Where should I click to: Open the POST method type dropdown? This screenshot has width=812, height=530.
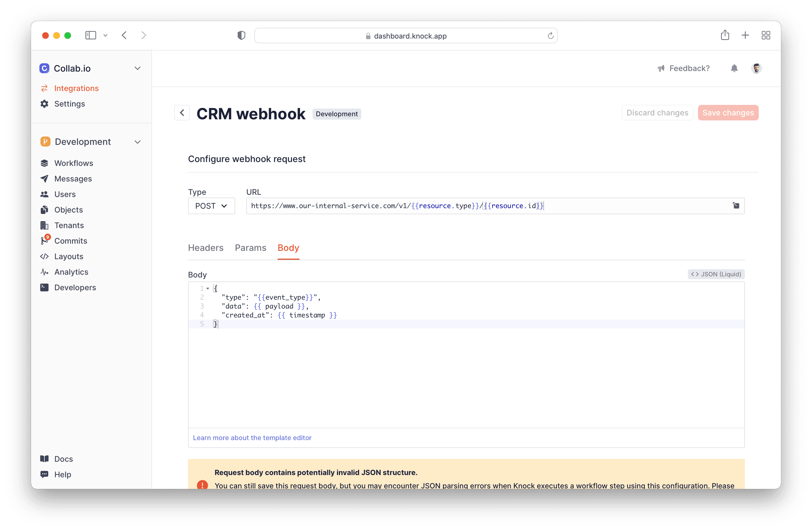pos(211,206)
